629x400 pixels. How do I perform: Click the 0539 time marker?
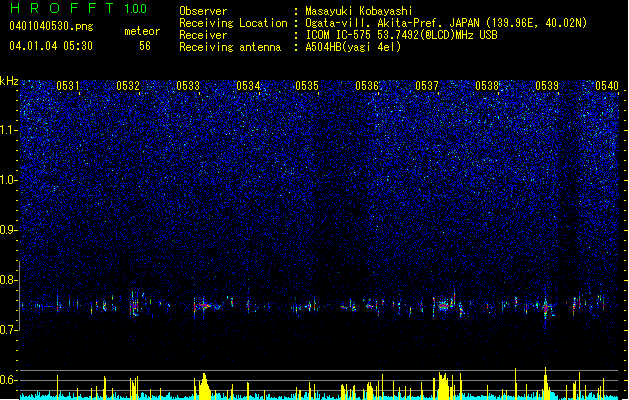[547, 86]
